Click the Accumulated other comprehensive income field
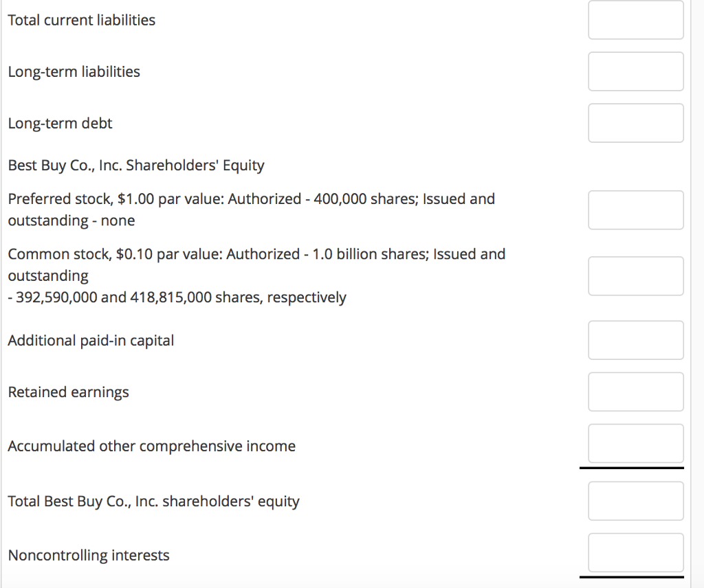This screenshot has width=704, height=588. pos(635,443)
